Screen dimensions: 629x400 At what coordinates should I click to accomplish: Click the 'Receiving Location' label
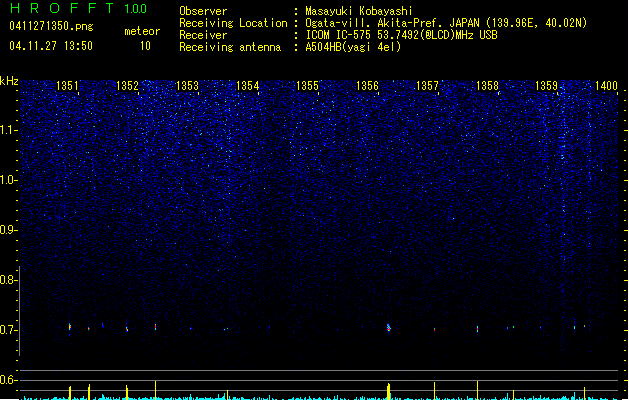tap(233, 23)
